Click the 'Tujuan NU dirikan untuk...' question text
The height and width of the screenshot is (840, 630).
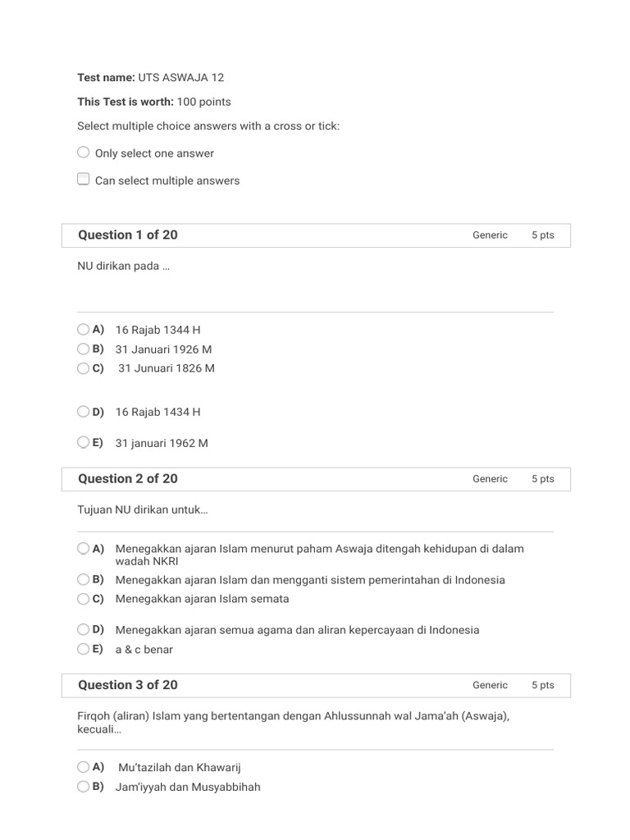[143, 509]
